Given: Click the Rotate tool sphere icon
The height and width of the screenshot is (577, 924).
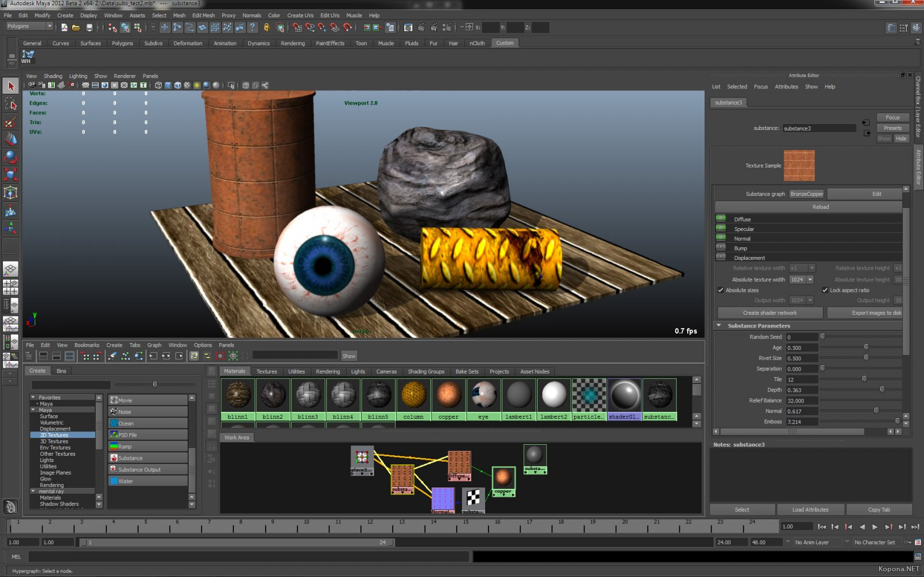Looking at the screenshot, I should coord(10,157).
